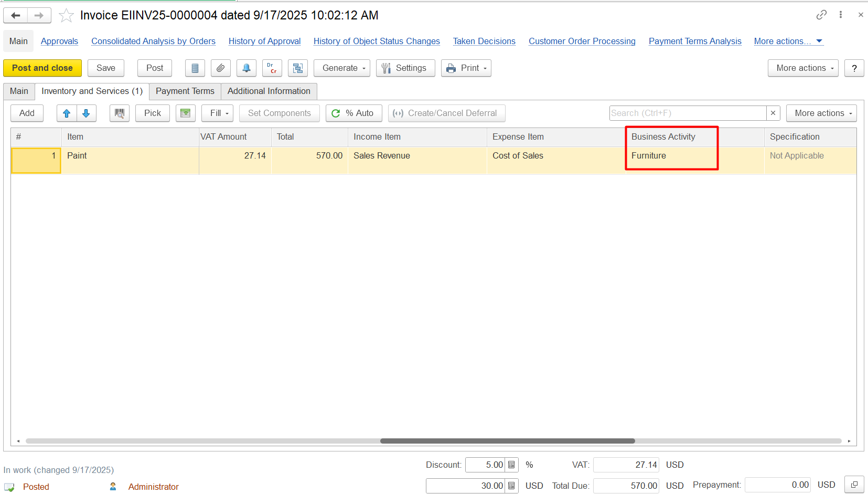Click the Post and close button
The width and height of the screenshot is (868, 494).
pos(42,68)
